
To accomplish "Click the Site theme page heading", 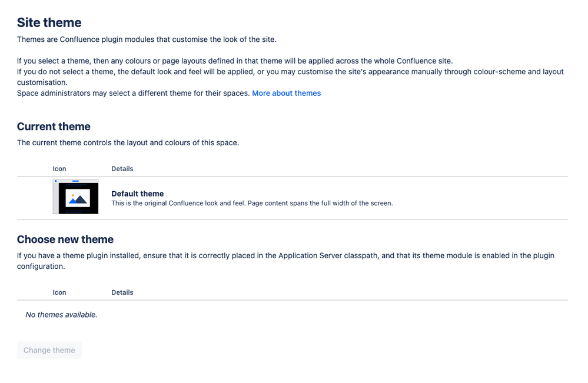I will click(x=49, y=22).
